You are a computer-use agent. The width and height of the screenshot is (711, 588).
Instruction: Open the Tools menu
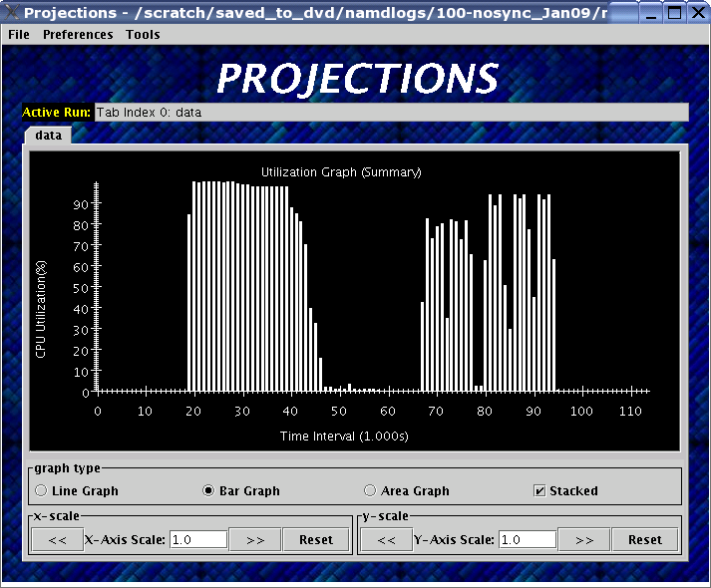click(143, 34)
